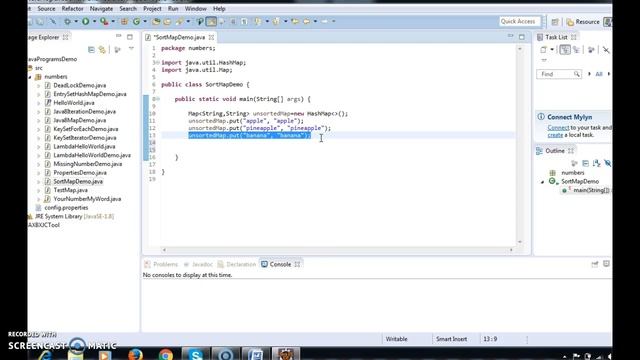Click the create local task link
The height and width of the screenshot is (360, 640).
[x=555, y=135]
